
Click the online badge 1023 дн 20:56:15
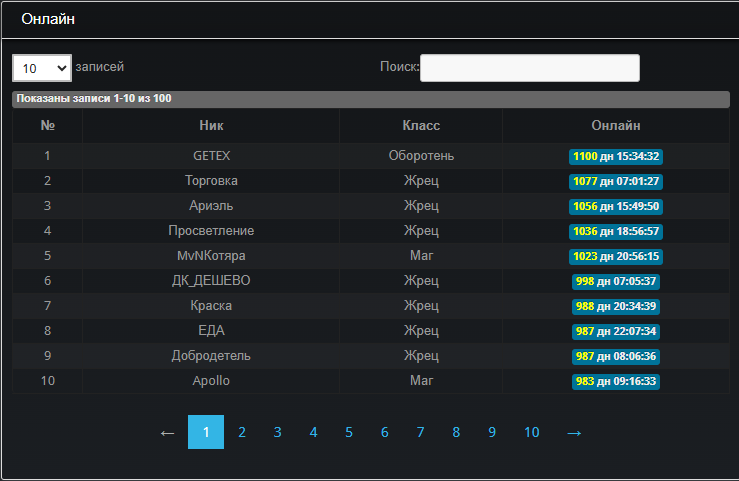pos(616,256)
